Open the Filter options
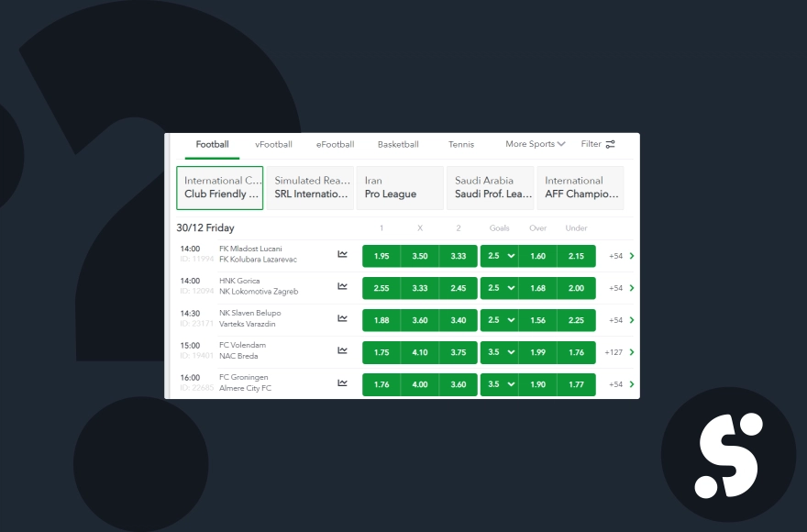The width and height of the screenshot is (807, 532). pyautogui.click(x=598, y=144)
